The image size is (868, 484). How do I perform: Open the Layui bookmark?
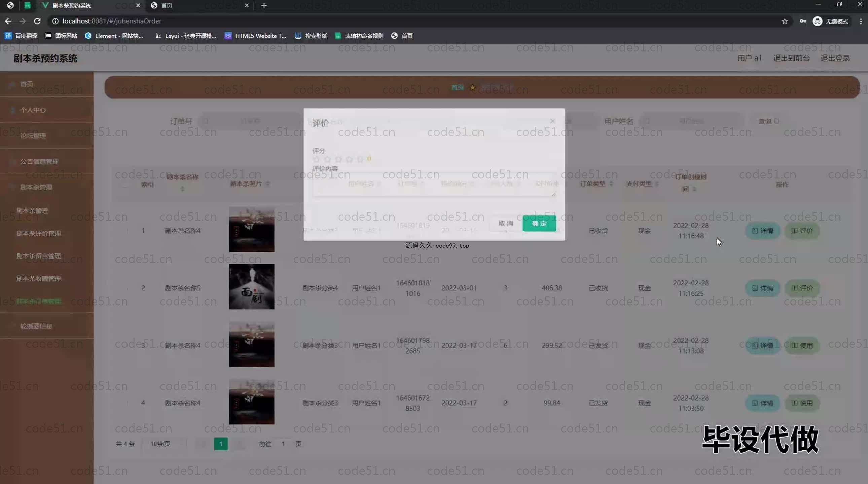[x=186, y=36]
